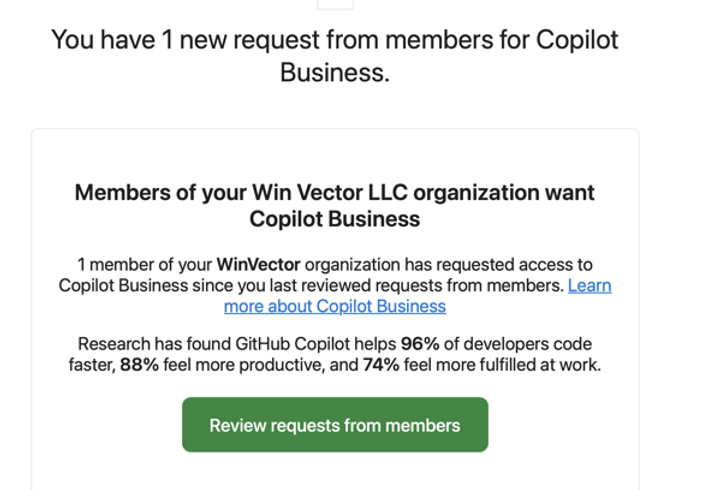The image size is (720, 490).
Task: Click the word Business ending the top heading
Action: pyautogui.click(x=335, y=73)
